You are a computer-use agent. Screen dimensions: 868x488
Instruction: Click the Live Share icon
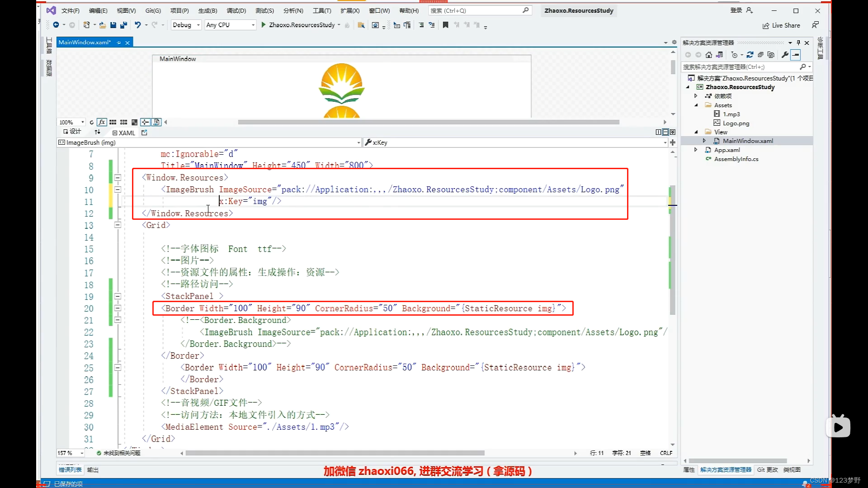point(766,26)
